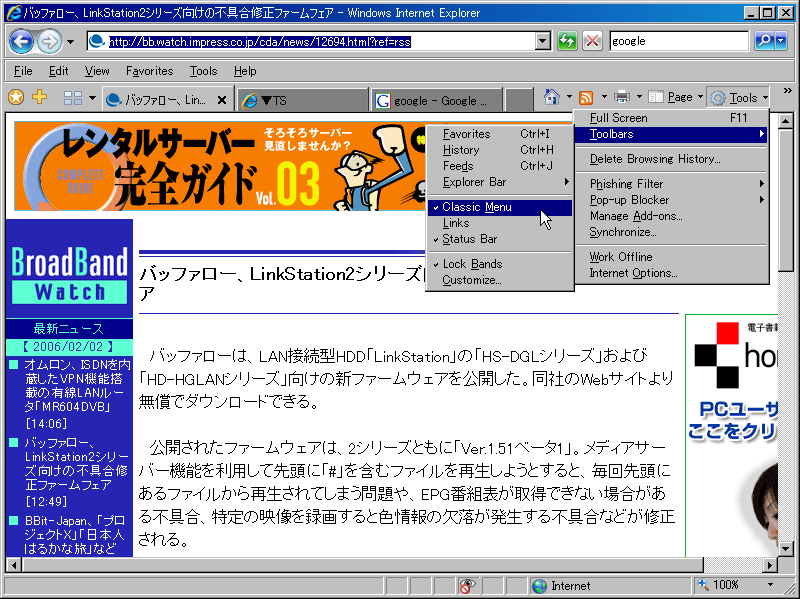Click the vertical scrollbar down arrow
Viewport: 800px width, 599px height.
pyautogui.click(x=785, y=549)
